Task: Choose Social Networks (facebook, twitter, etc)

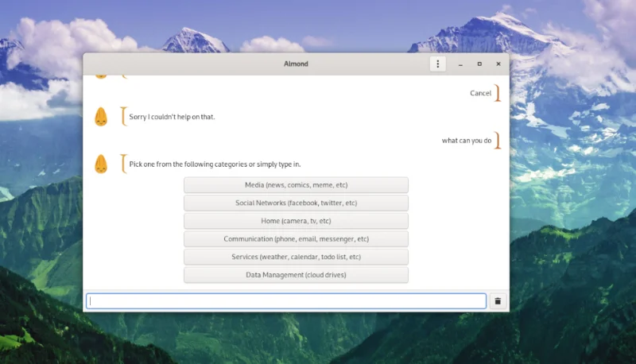Action: [x=296, y=203]
